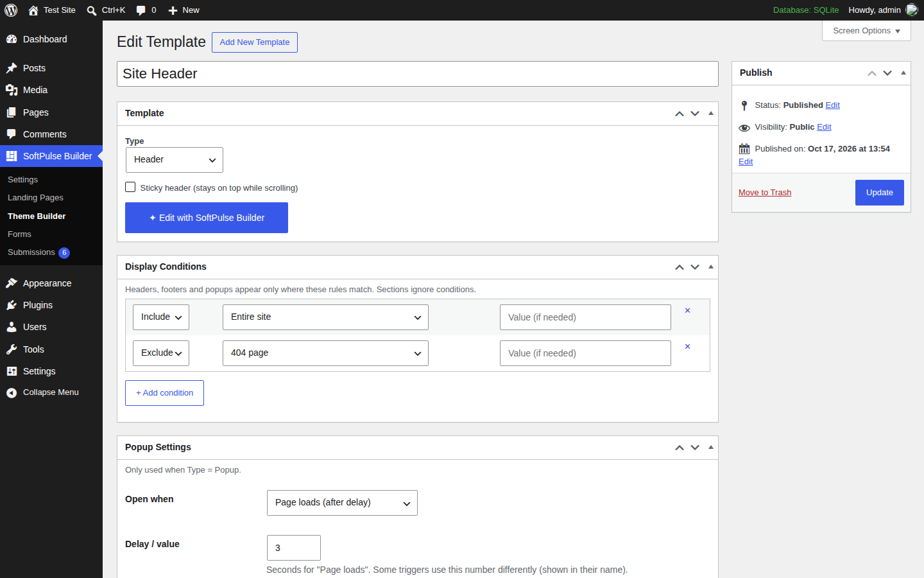
Task: Click the Test Site home icon
Action: [33, 10]
